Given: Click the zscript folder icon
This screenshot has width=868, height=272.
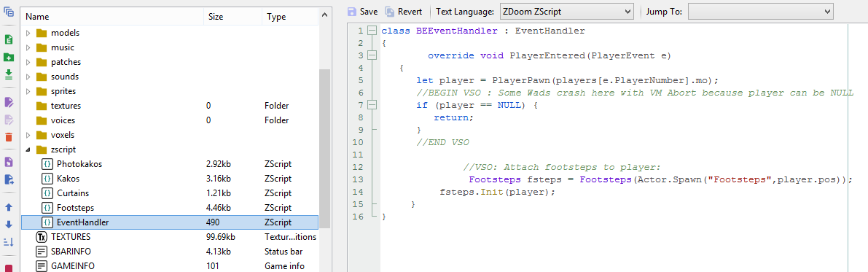Looking at the screenshot, I should click(x=41, y=149).
